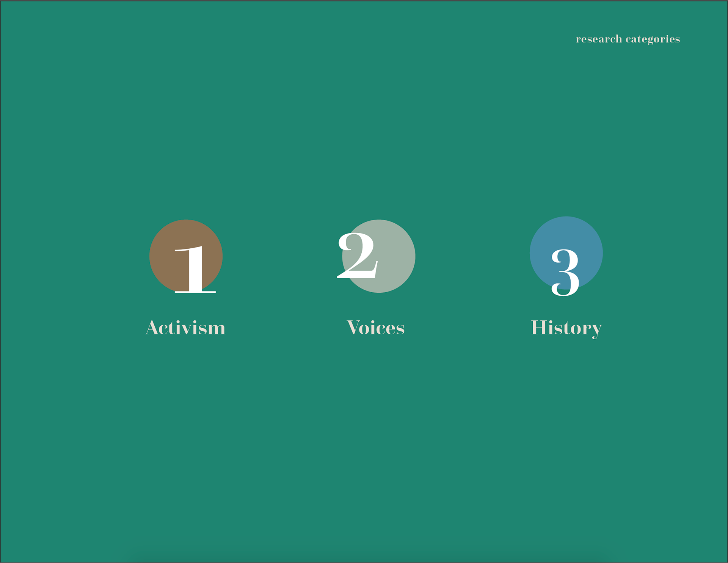This screenshot has height=563, width=728.
Task: Click the "research categories" header text
Action: 628,39
